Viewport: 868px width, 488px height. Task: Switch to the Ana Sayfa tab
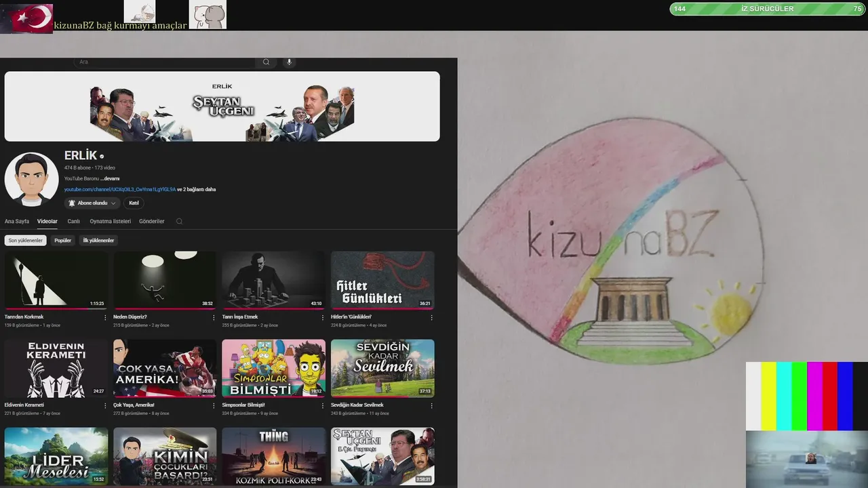(x=17, y=222)
